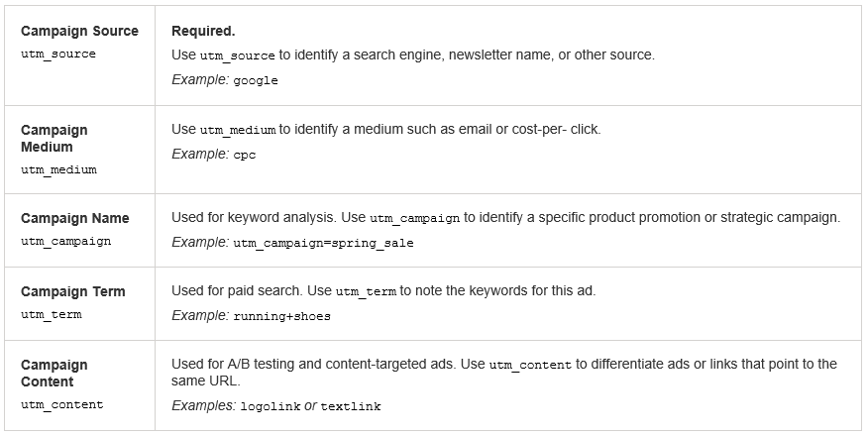Click the textlink example value

point(351,406)
